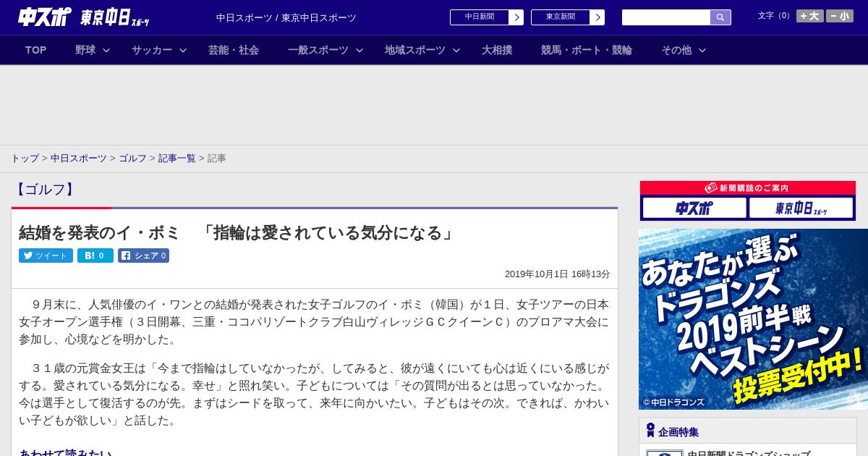Viewport: 868px width, 456px height.
Task: Open the ドラゴンズ 2019前半戦 ベストシーン banner
Action: 753,319
